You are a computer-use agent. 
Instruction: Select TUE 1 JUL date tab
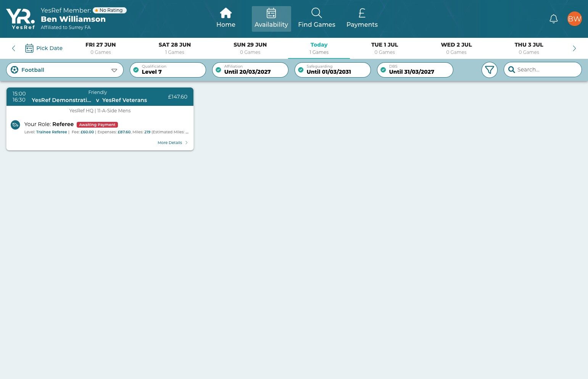pos(385,48)
